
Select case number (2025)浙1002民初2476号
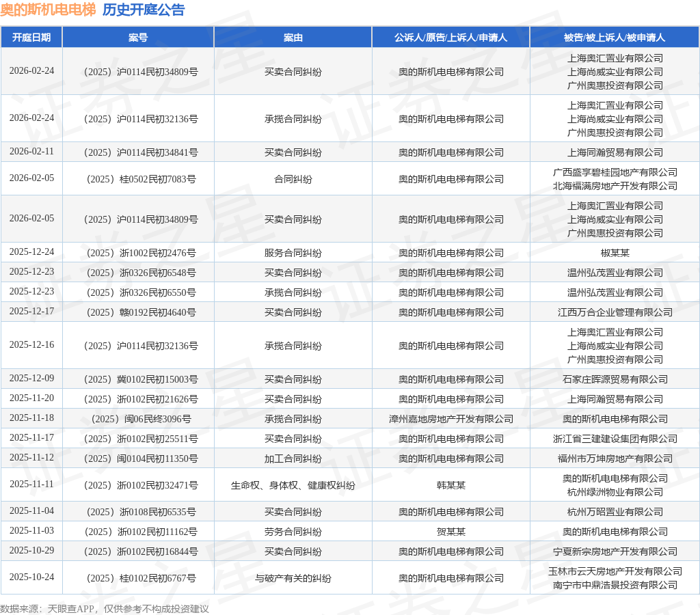[141, 253]
